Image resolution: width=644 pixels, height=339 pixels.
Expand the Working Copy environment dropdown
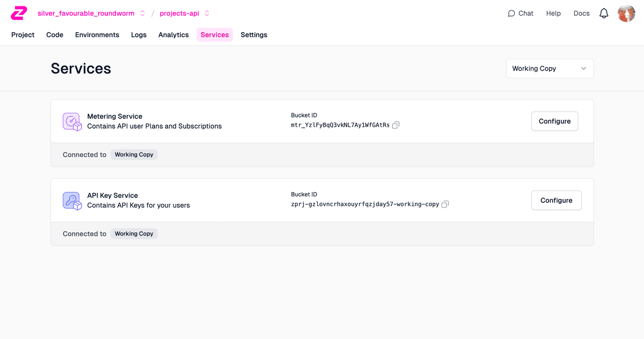[x=550, y=69]
